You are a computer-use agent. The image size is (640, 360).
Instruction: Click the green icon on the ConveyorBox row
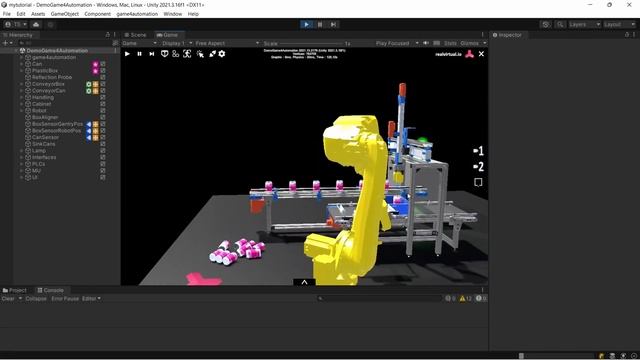[89, 84]
